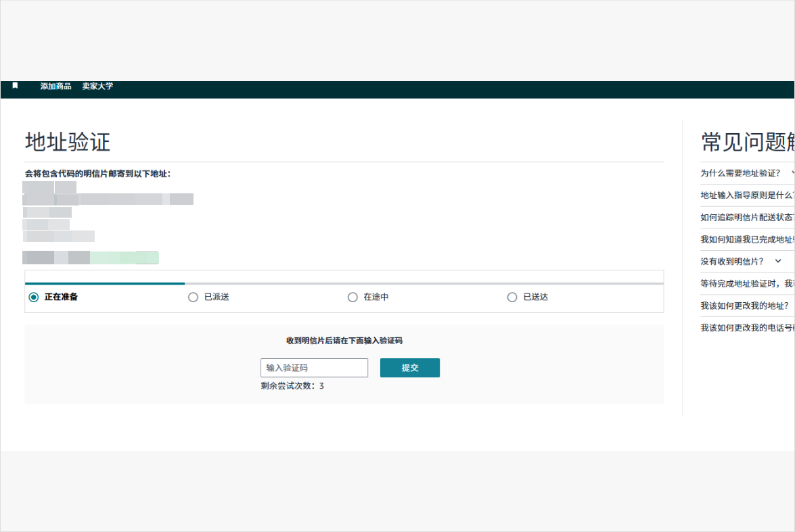Select the 已派送 radio button
795x532 pixels.
194,297
